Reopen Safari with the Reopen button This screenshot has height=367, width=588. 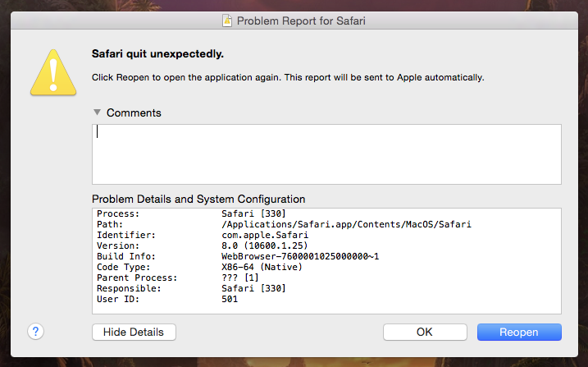pos(519,333)
